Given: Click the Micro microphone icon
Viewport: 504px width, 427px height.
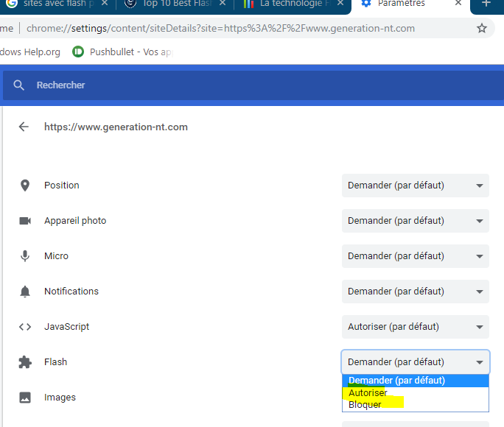Looking at the screenshot, I should click(x=25, y=256).
